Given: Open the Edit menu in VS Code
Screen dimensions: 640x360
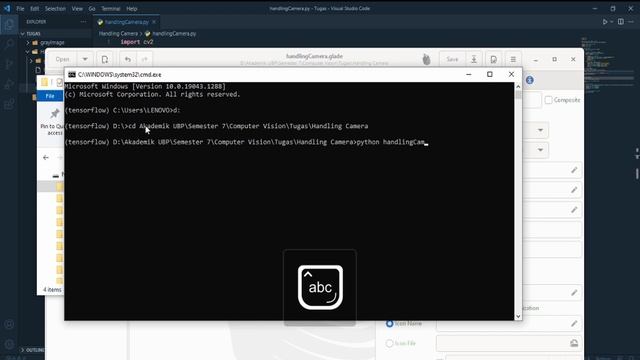Looking at the screenshot, I should click(x=35, y=9).
